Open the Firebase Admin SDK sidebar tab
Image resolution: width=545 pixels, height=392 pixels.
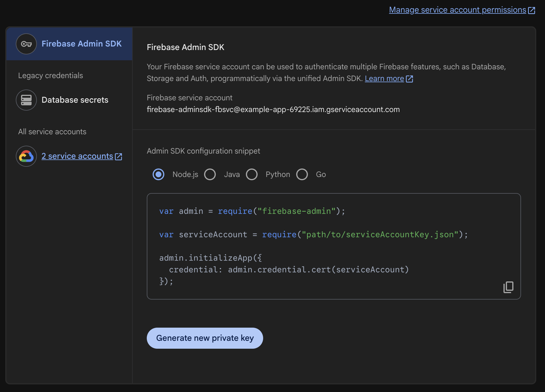[x=69, y=44]
